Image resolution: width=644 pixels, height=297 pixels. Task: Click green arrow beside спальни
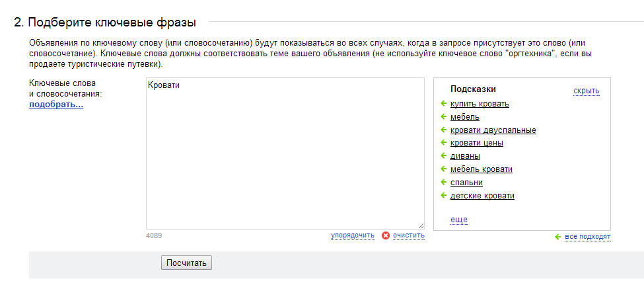(443, 182)
